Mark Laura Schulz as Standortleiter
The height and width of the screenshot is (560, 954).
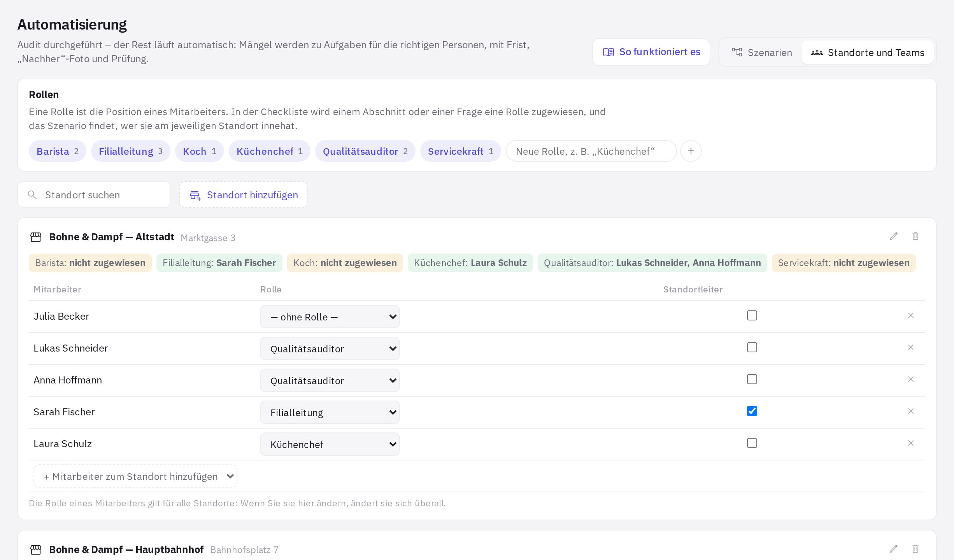point(752,443)
